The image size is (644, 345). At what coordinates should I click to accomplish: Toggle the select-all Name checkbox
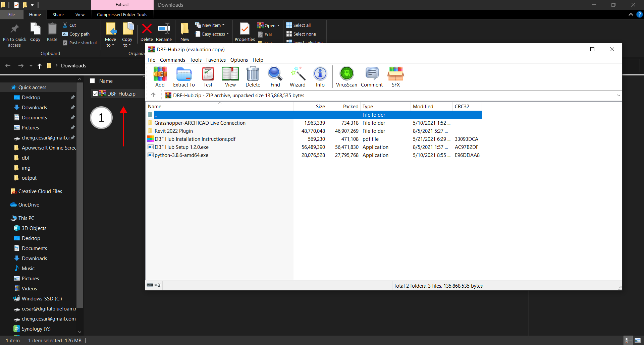click(x=92, y=81)
